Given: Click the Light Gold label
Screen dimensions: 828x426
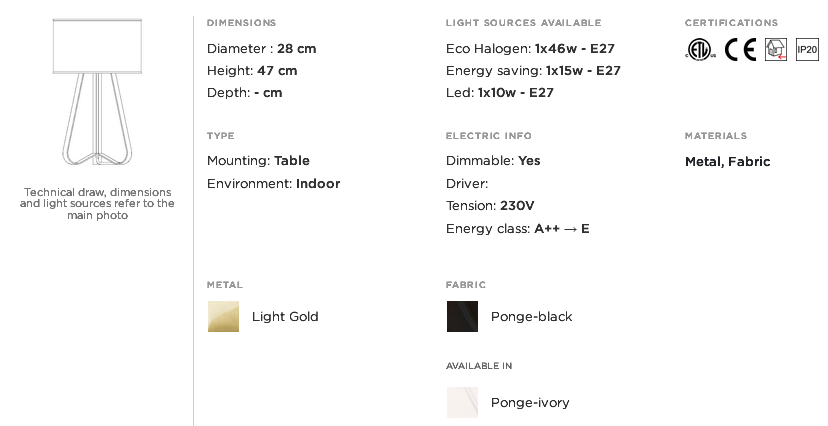Looking at the screenshot, I should tap(285, 317).
